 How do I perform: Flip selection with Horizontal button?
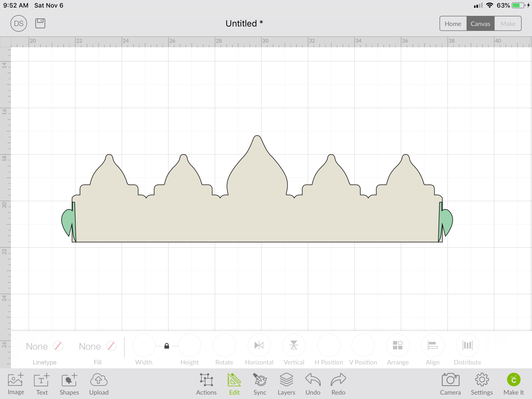coord(259,345)
